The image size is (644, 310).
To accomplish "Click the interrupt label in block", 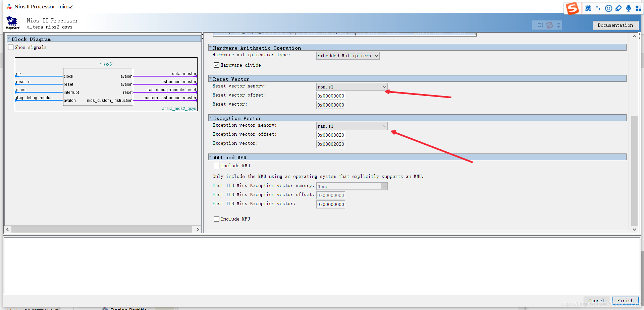I will (71, 92).
